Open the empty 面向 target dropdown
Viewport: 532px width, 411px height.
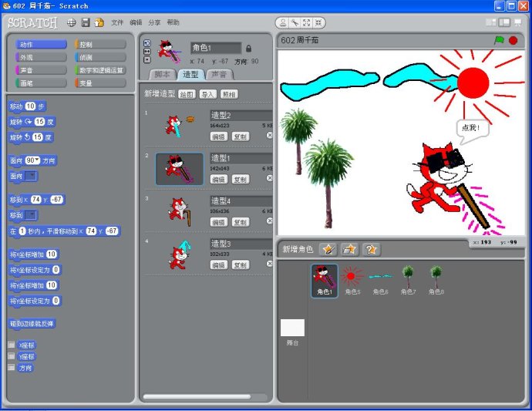tap(31, 176)
